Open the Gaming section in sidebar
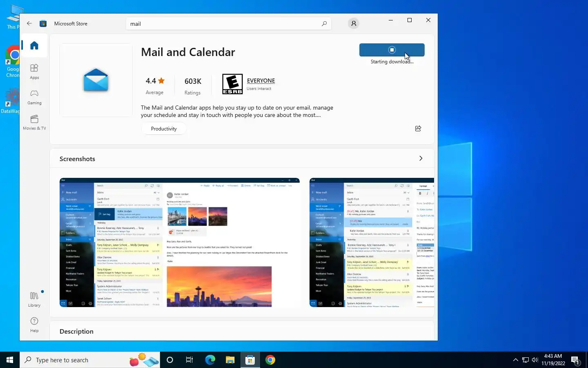Image resolution: width=588 pixels, height=368 pixels. 34,97
